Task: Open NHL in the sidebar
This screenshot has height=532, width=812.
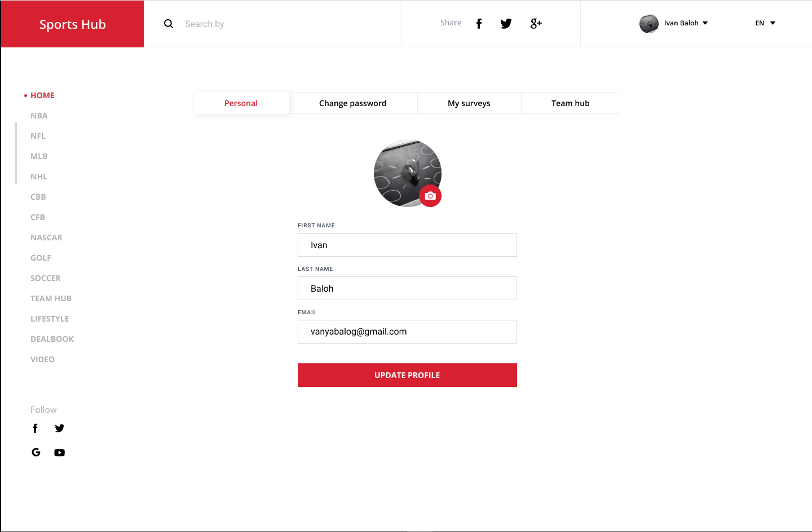Action: [x=39, y=177]
